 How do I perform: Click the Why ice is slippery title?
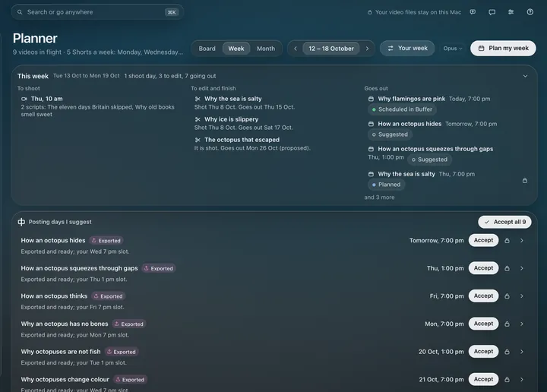(231, 119)
